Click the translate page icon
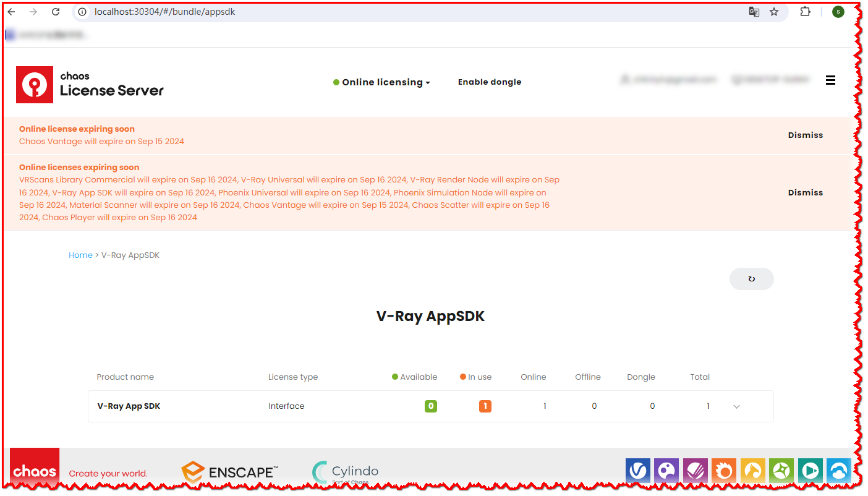Image resolution: width=868 pixels, height=496 pixels. pyautogui.click(x=754, y=12)
